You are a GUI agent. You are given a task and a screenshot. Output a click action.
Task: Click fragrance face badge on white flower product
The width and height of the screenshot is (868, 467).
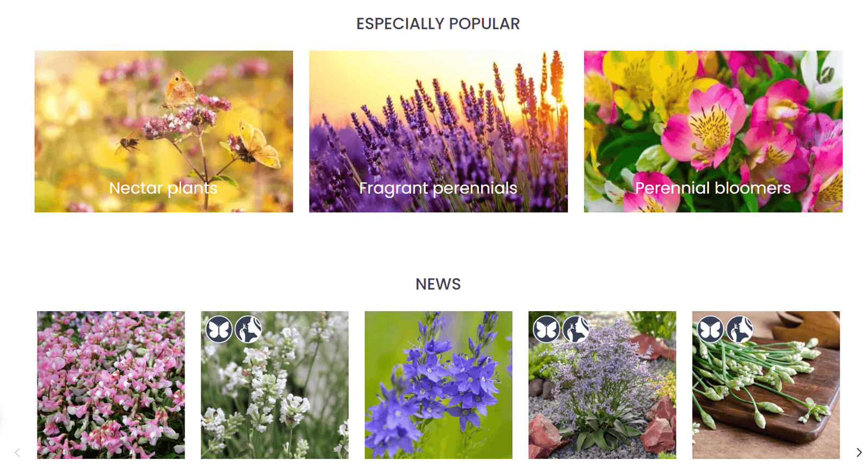coord(248,329)
